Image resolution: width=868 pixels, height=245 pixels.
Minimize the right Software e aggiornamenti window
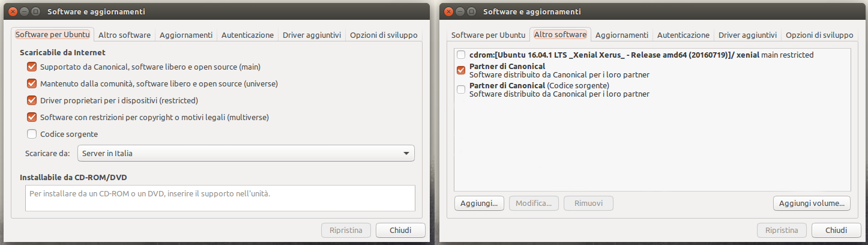pyautogui.click(x=460, y=11)
